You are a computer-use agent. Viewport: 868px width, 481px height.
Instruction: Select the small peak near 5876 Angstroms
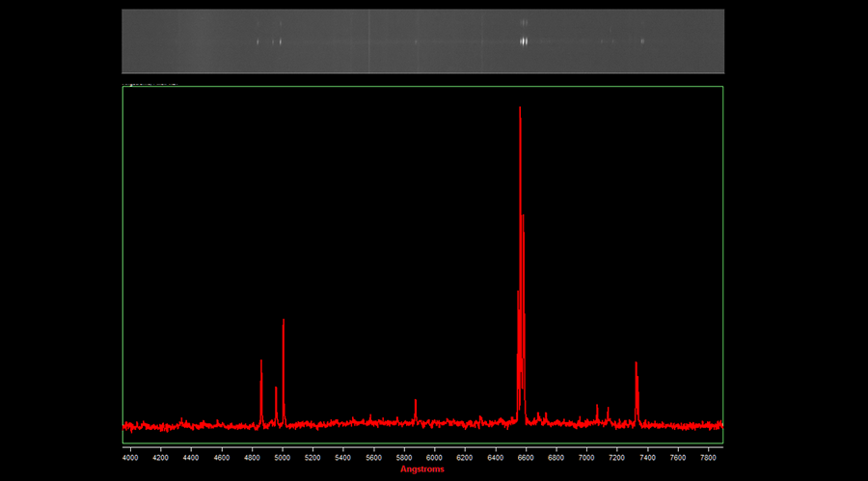[x=416, y=401]
